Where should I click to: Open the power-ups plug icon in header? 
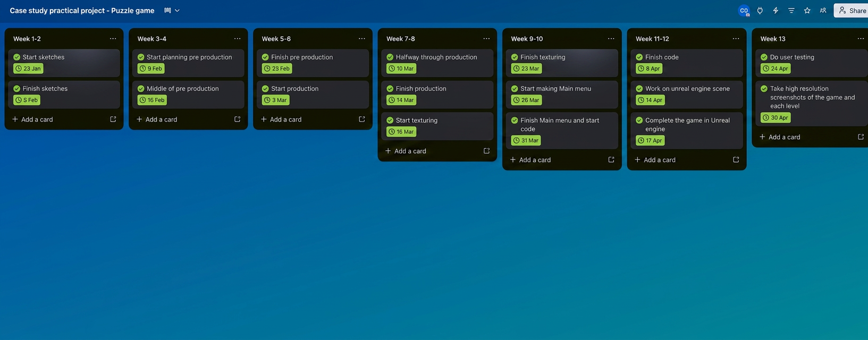tap(760, 11)
